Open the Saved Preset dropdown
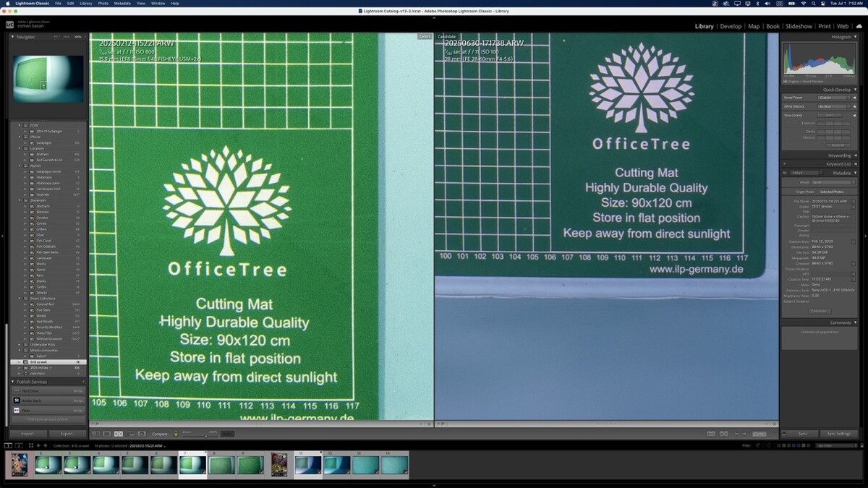868x488 pixels. [x=834, y=98]
